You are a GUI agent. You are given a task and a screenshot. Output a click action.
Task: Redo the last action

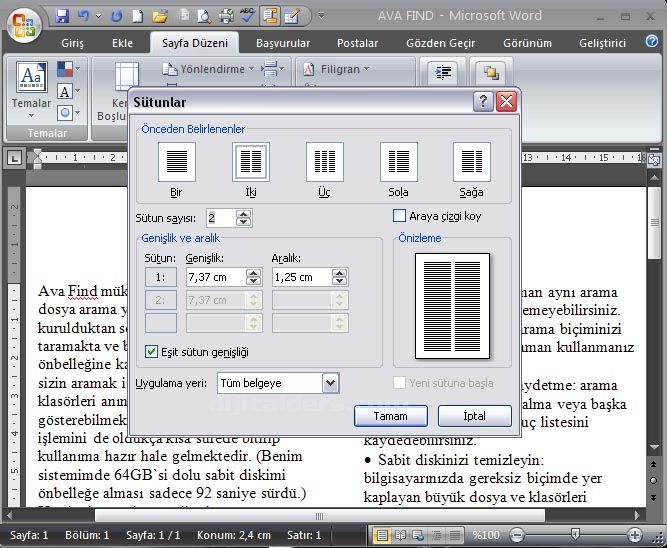coord(116,16)
